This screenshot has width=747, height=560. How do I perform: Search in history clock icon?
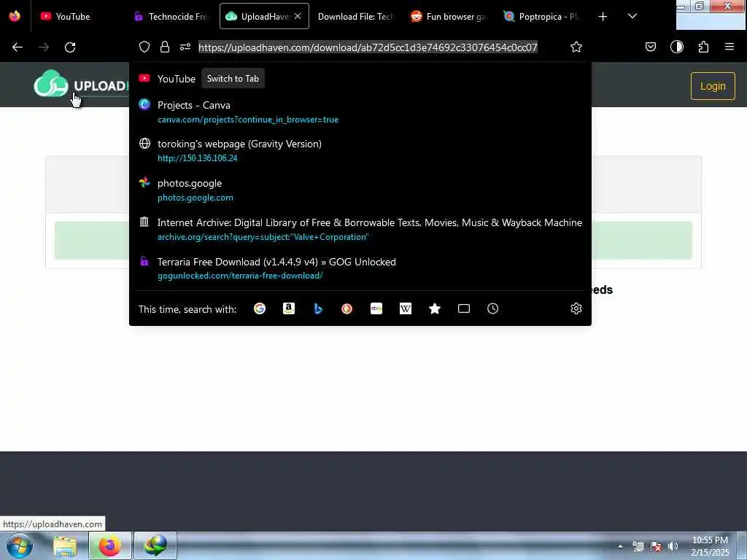(x=493, y=308)
